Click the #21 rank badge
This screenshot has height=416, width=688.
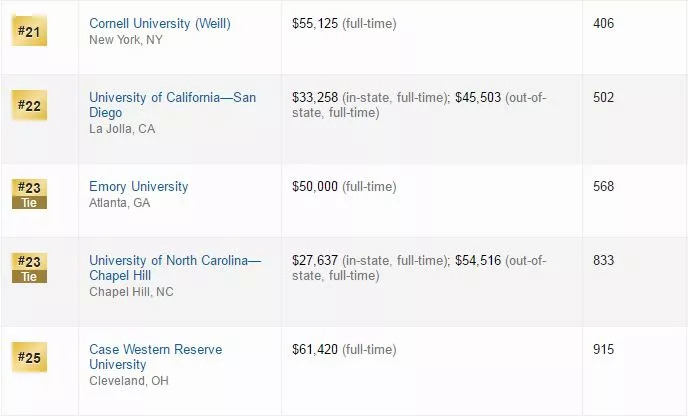point(29,31)
